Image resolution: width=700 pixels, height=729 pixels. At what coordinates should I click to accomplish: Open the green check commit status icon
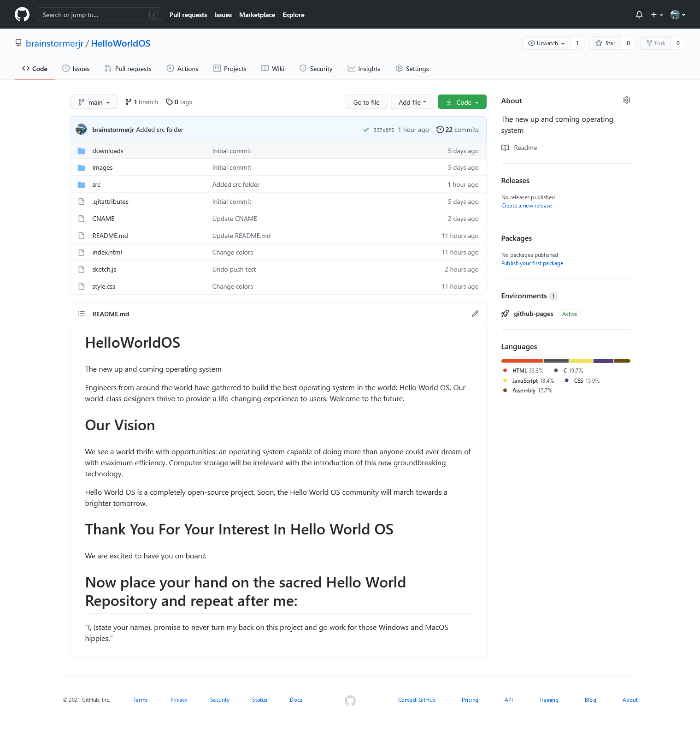[x=366, y=130]
